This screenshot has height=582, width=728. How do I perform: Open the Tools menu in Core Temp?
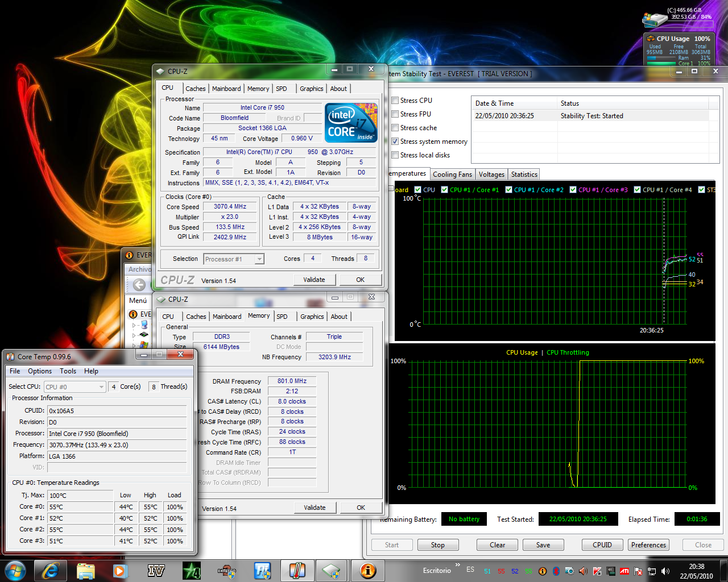(68, 371)
